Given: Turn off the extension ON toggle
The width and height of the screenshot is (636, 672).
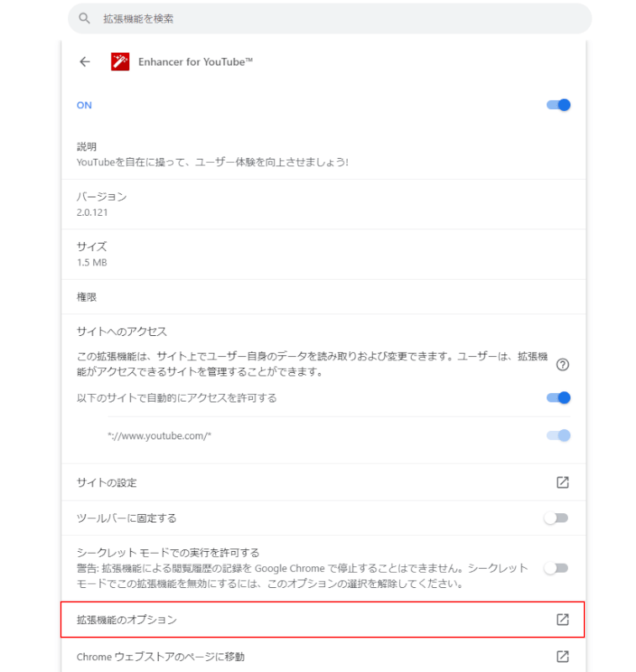Looking at the screenshot, I should tap(558, 105).
